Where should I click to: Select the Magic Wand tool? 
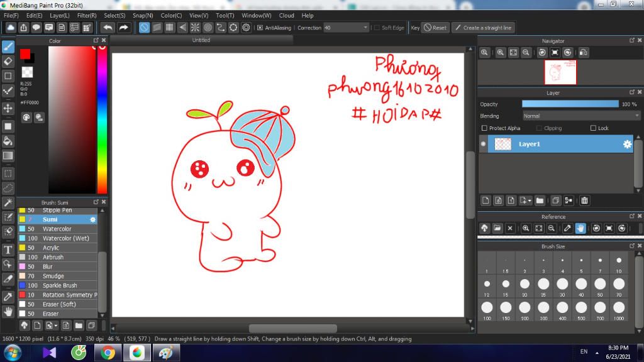coord(8,202)
